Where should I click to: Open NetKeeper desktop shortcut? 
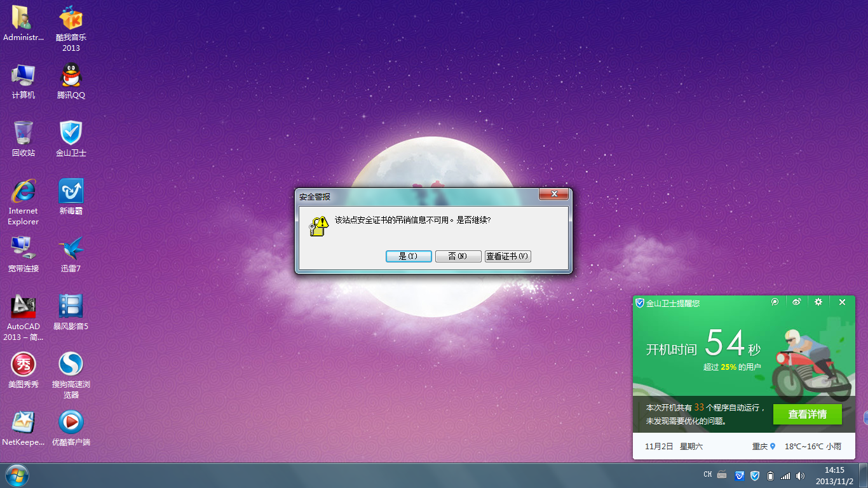[23, 422]
